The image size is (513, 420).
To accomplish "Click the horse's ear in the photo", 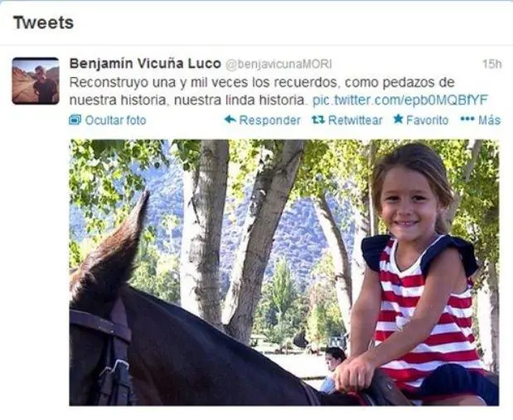I will click(126, 234).
